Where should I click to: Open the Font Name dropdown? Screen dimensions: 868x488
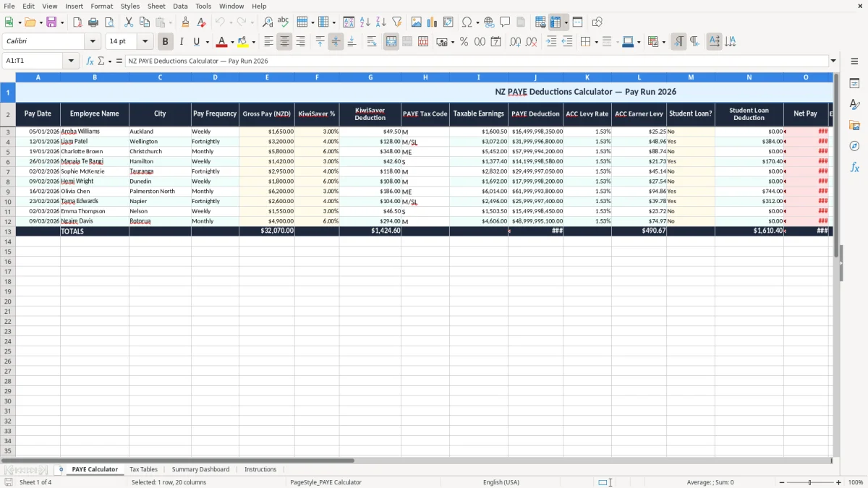(94, 42)
